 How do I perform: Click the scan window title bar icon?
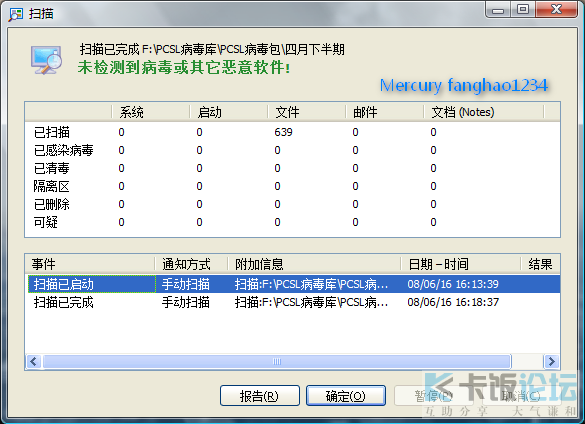coord(16,14)
